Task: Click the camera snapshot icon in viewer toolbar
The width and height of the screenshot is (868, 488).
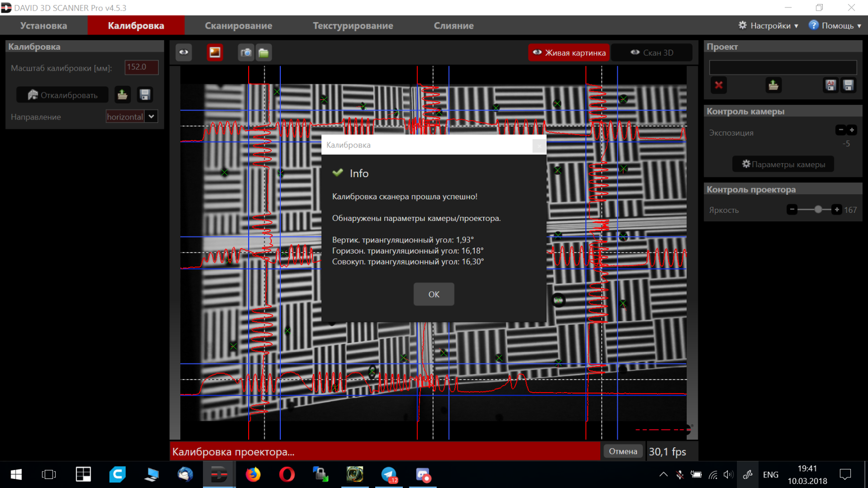Action: tap(246, 53)
